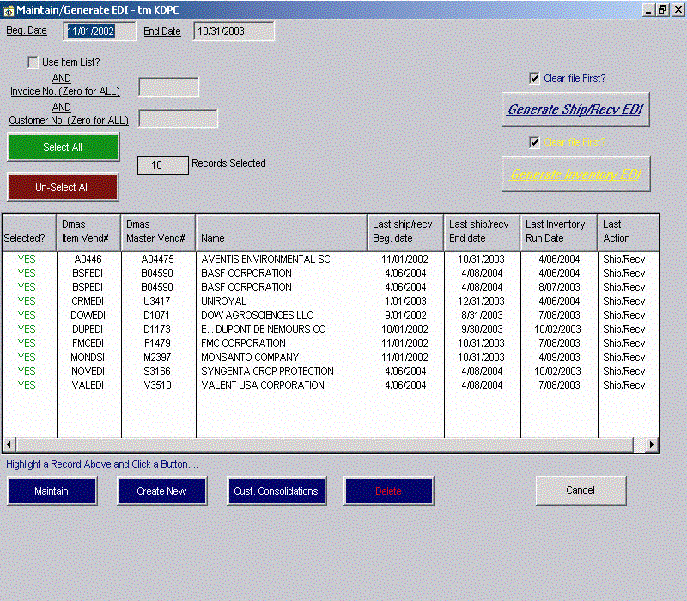Select the E.I. DUPONT DE NEMOURS row
The height and width of the screenshot is (601, 687).
[x=331, y=329]
